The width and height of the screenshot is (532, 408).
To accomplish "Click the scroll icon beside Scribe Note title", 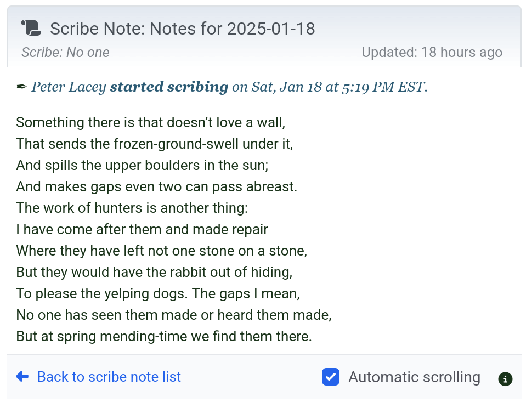I will [30, 28].
